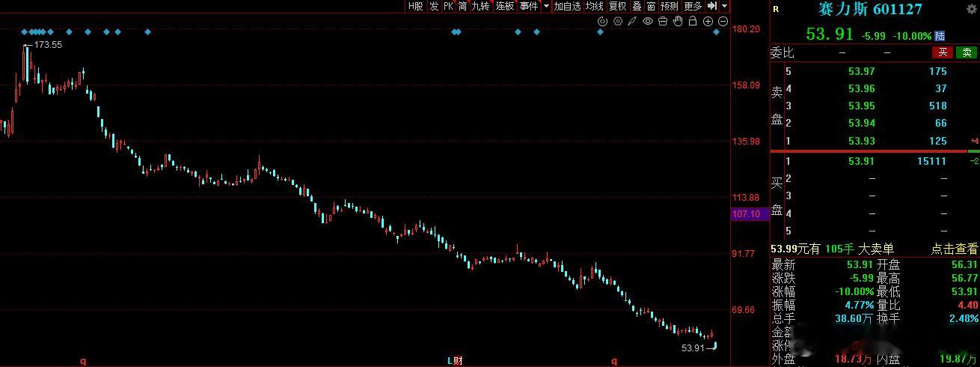Open chart settings gear above the chart
This screenshot has width=980, height=367.
click(x=618, y=21)
